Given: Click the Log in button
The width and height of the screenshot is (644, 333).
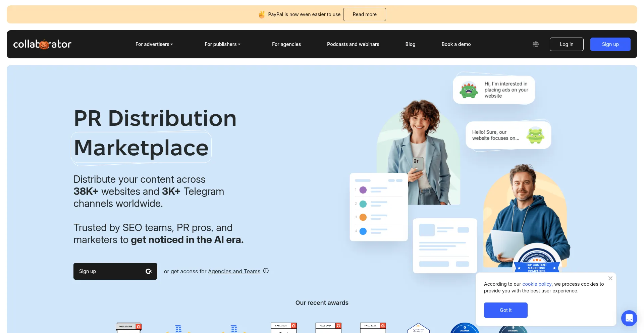Looking at the screenshot, I should [566, 44].
